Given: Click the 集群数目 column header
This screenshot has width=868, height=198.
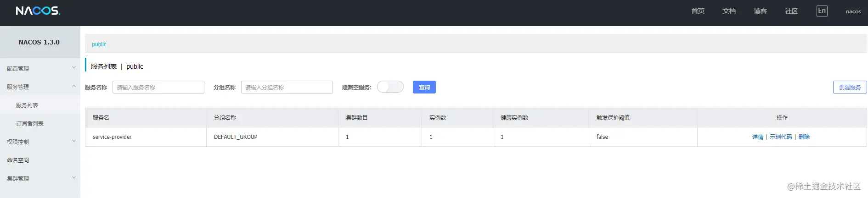Looking at the screenshot, I should [x=380, y=118].
